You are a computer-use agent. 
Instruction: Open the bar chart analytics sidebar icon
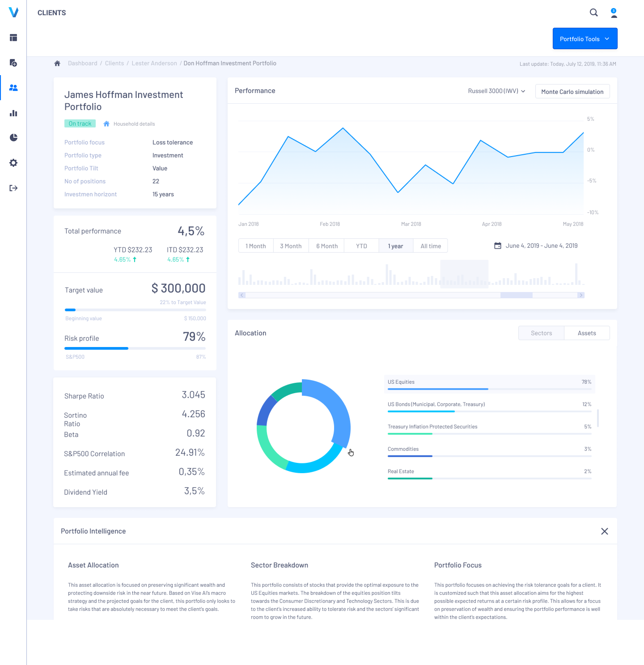pos(13,113)
